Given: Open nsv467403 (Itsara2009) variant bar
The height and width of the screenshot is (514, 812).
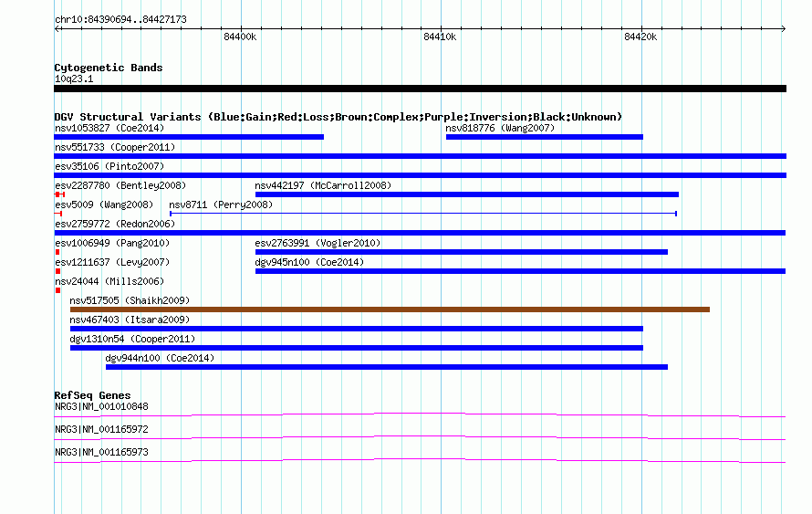Looking at the screenshot, I should click(x=357, y=329).
